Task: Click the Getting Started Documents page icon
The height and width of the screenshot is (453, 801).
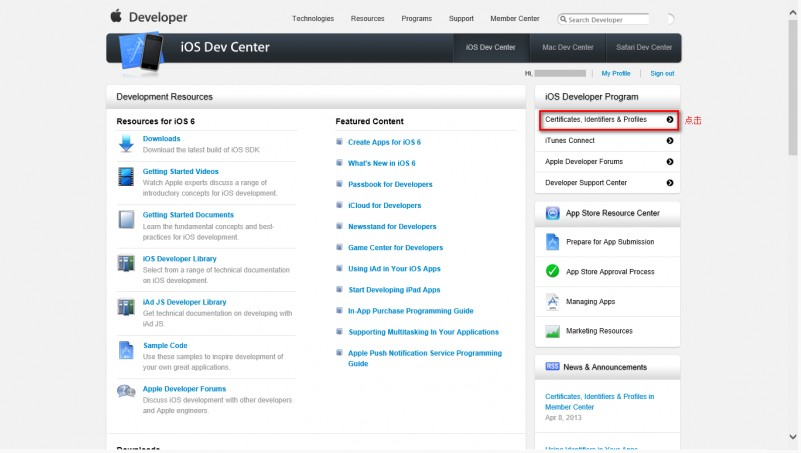Action: coord(126,220)
